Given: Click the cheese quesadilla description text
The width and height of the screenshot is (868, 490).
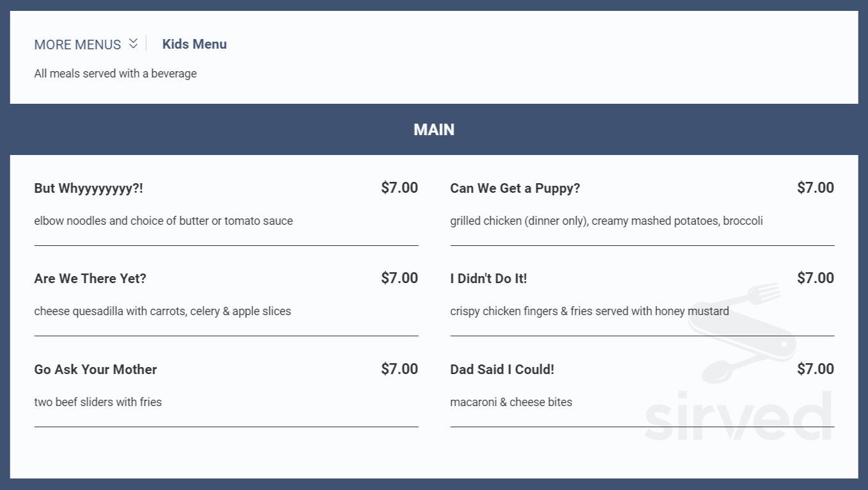Looking at the screenshot, I should (163, 311).
